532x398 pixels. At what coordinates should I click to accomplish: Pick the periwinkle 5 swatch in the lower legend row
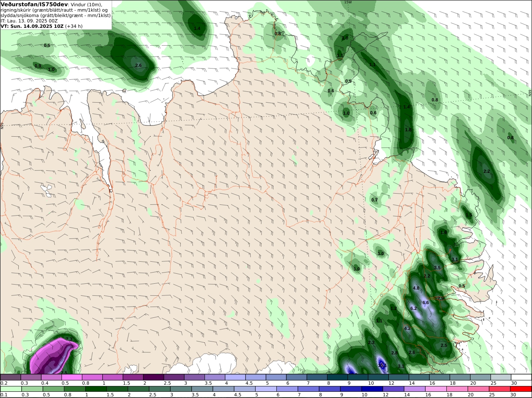pyautogui.click(x=266, y=389)
